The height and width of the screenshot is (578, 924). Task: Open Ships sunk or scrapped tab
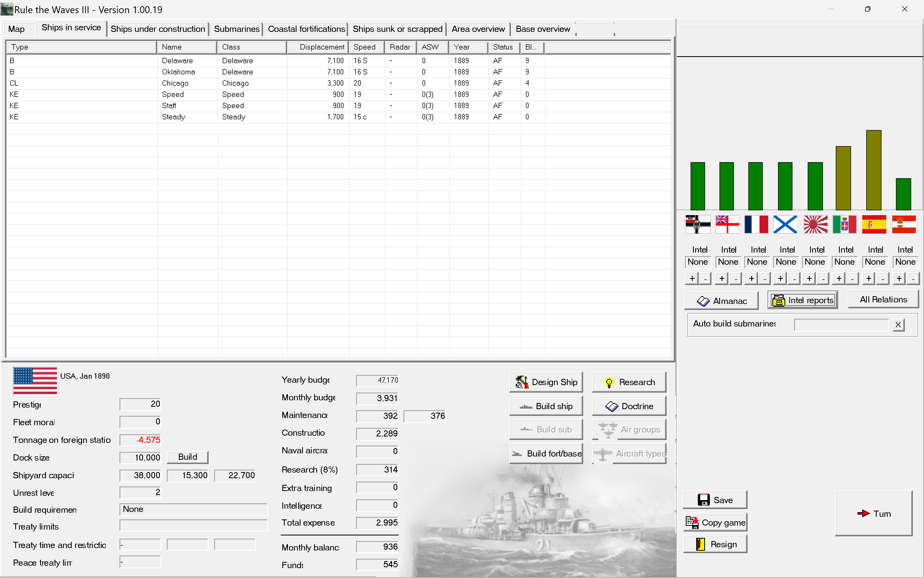click(x=398, y=29)
